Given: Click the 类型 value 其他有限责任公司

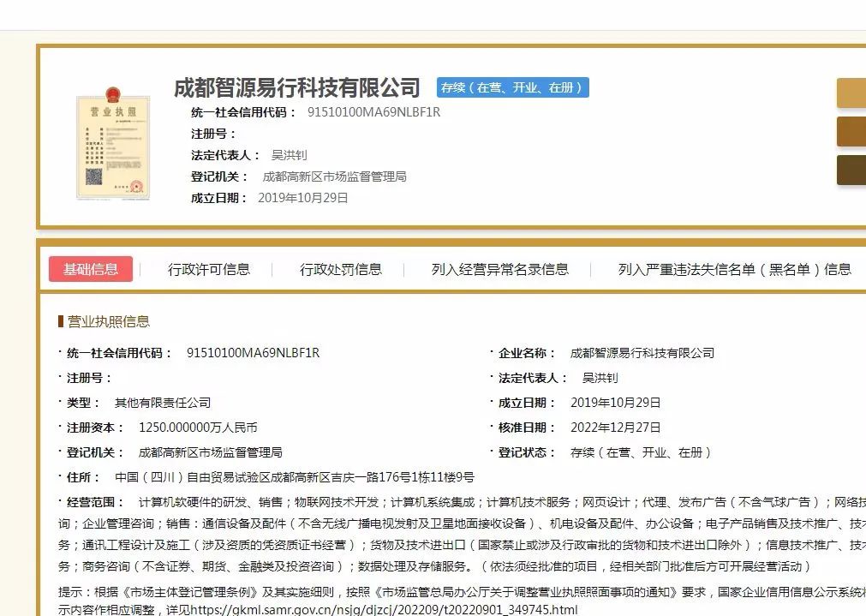Looking at the screenshot, I should [x=163, y=403].
